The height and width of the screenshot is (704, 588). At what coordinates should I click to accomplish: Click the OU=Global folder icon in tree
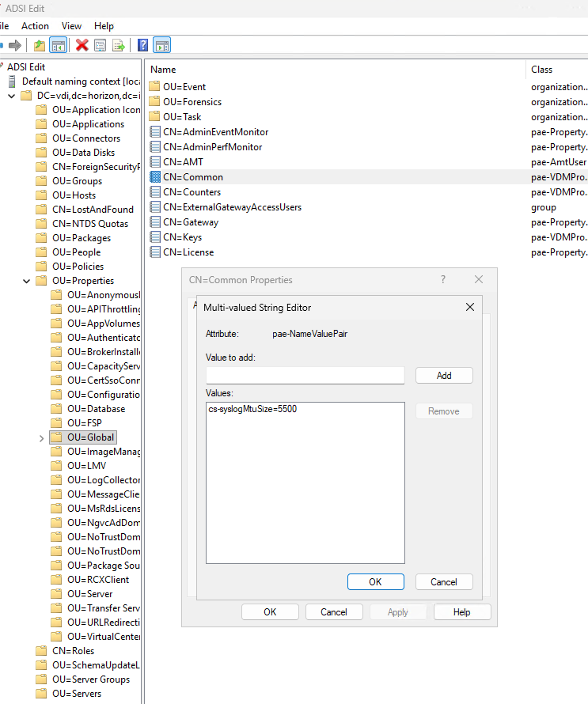[56, 437]
